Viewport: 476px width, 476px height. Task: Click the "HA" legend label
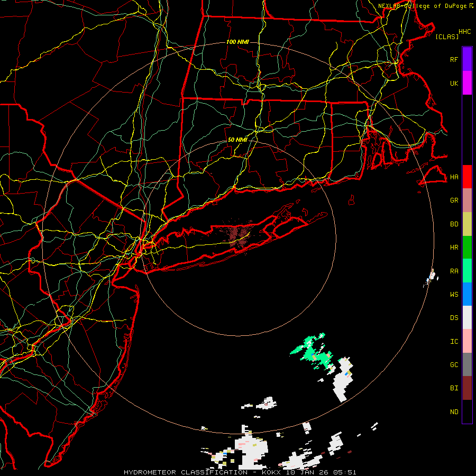coord(454,177)
